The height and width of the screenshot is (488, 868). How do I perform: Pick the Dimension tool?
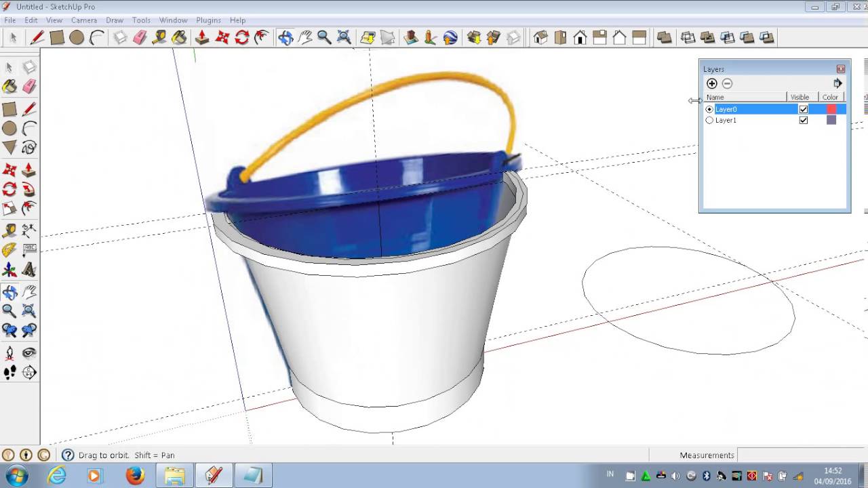pyautogui.click(x=29, y=231)
